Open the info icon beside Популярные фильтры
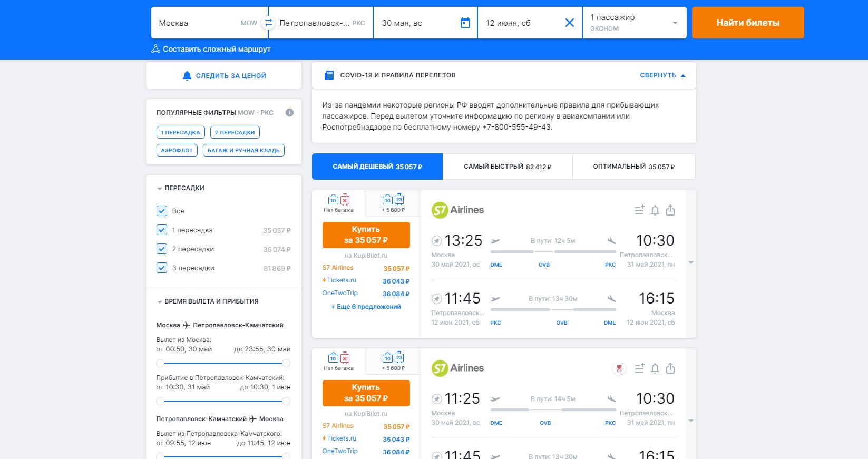The image size is (868, 459). [x=289, y=112]
